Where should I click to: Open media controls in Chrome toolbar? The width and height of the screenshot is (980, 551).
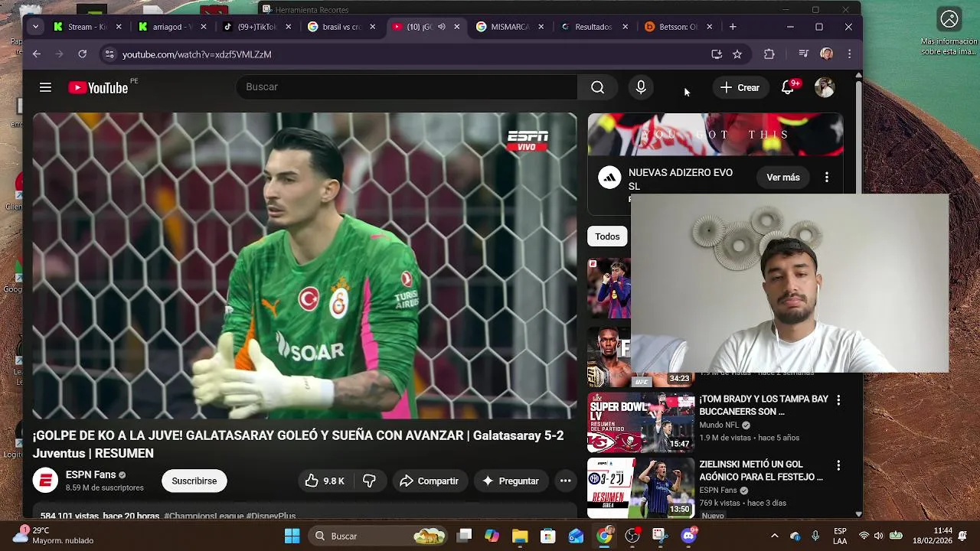[x=803, y=54]
